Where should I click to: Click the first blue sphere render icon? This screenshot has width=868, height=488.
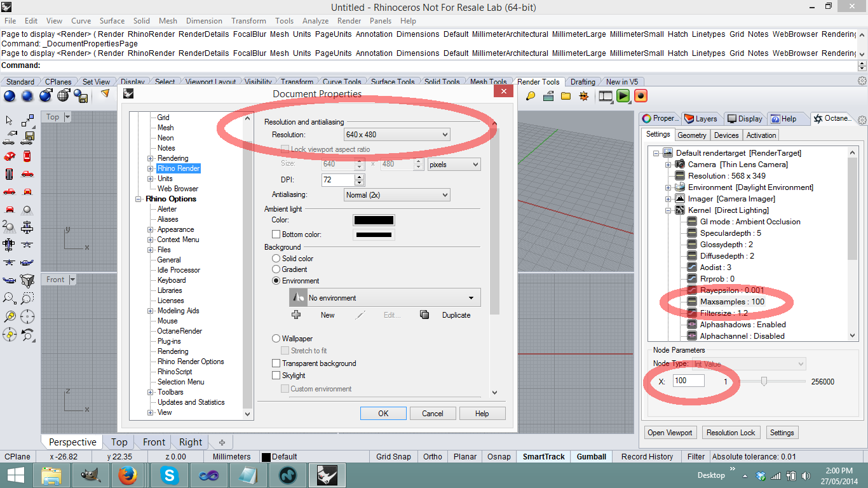[x=10, y=96]
